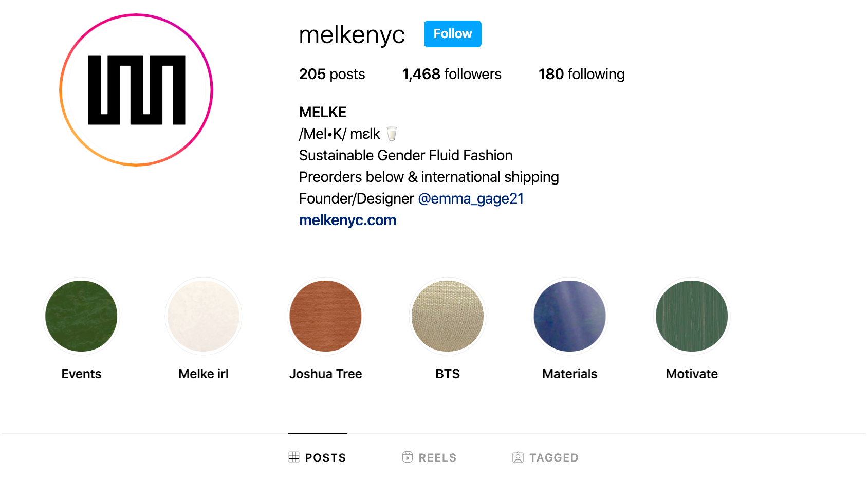Click the Reels video icon
The image size is (868, 478).
[408, 457]
